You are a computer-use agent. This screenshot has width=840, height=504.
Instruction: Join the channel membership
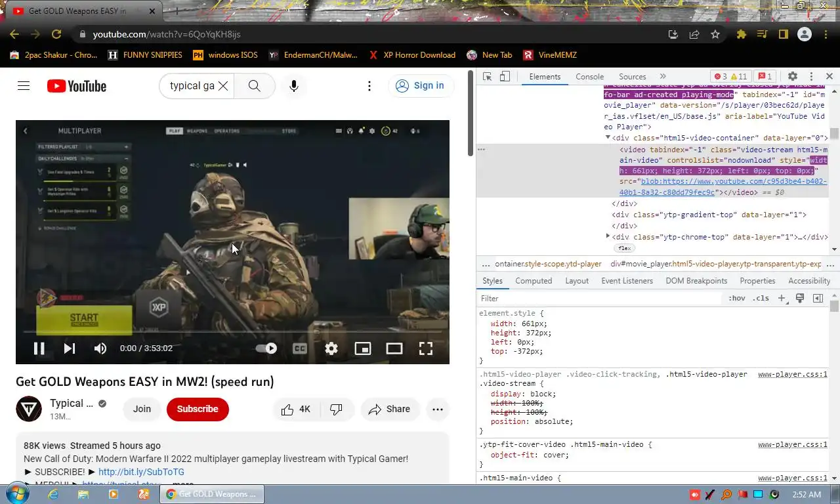click(142, 409)
